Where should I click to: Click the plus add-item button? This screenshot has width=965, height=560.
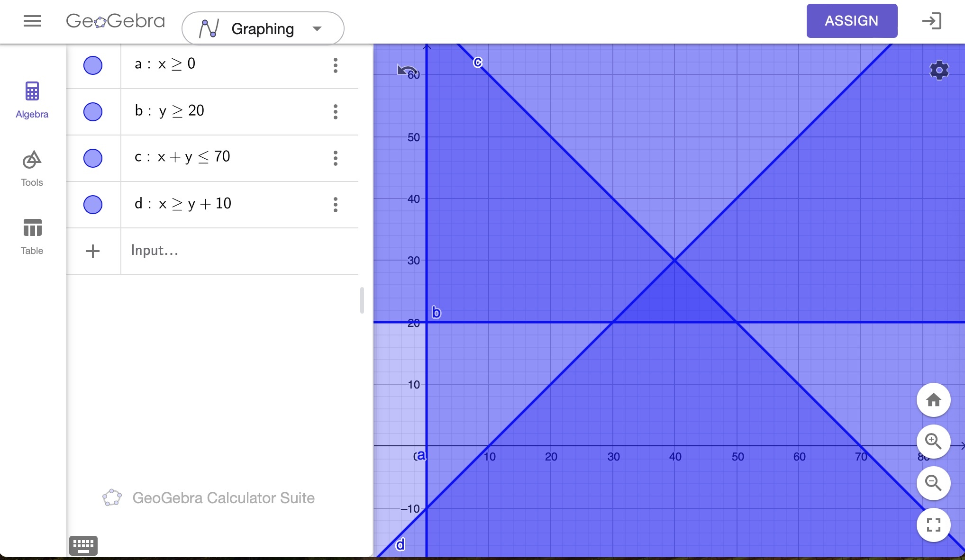[93, 251]
